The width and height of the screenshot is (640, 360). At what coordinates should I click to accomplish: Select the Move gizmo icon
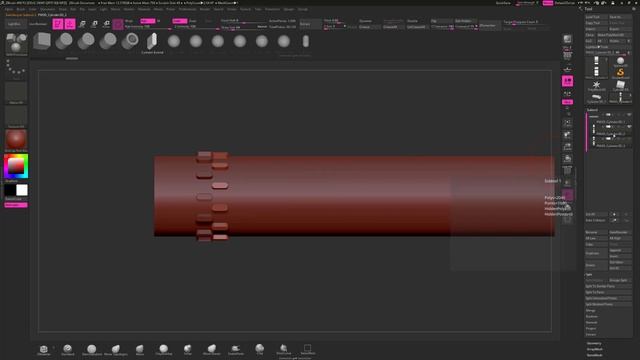82,24
